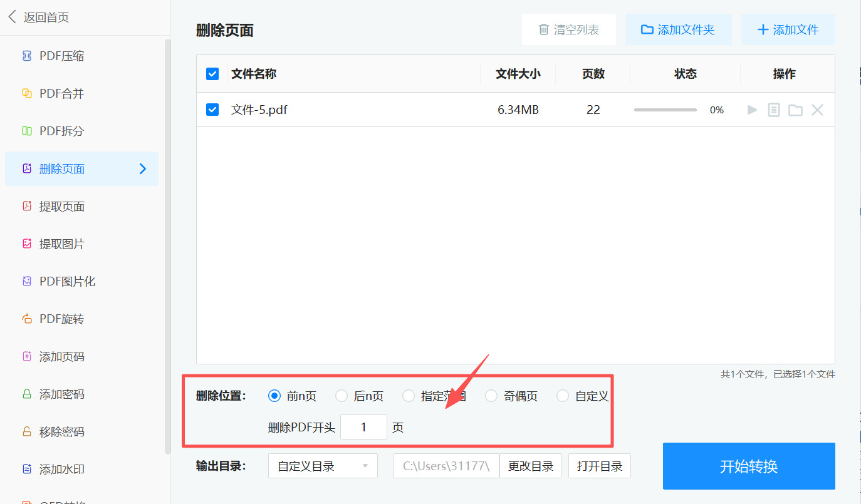Click the 文件名称 column header
Viewport: 861px width, 504px height.
(x=254, y=74)
